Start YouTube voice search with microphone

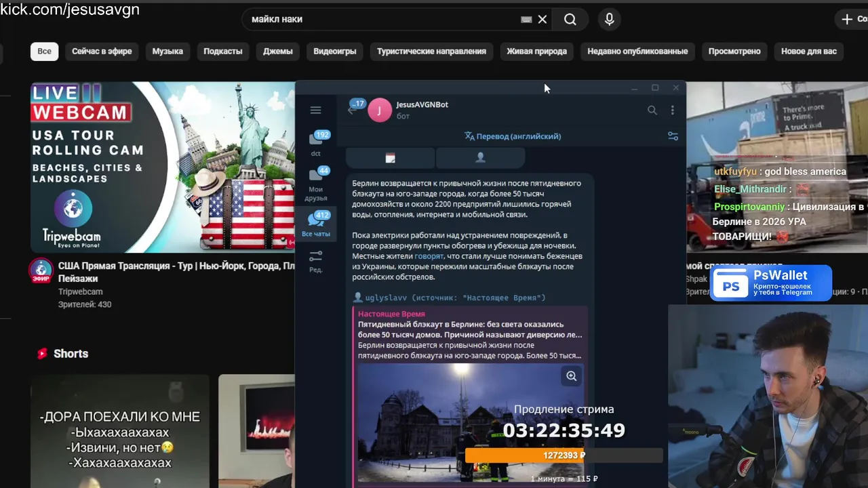[x=609, y=20]
